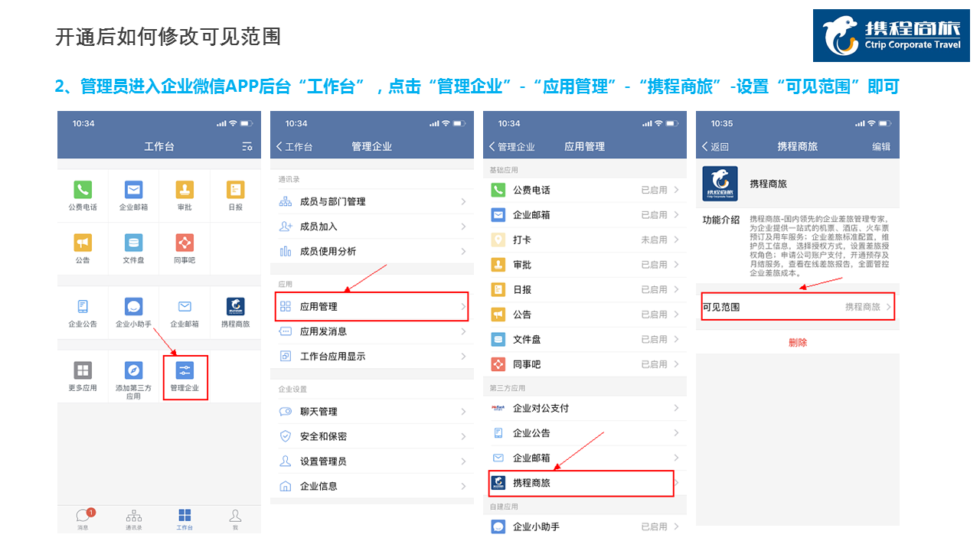Open 审批 app icon on the 工作台 screen
The height and width of the screenshot is (551, 980).
pos(185,190)
